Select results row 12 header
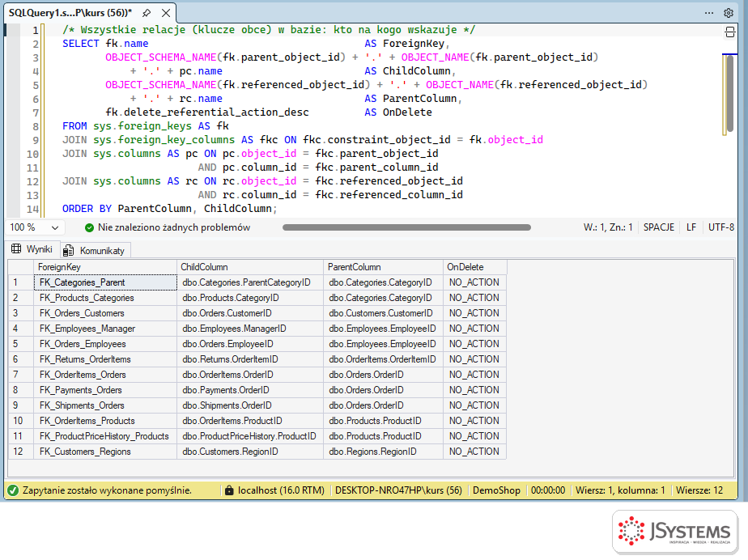 pos(21,452)
